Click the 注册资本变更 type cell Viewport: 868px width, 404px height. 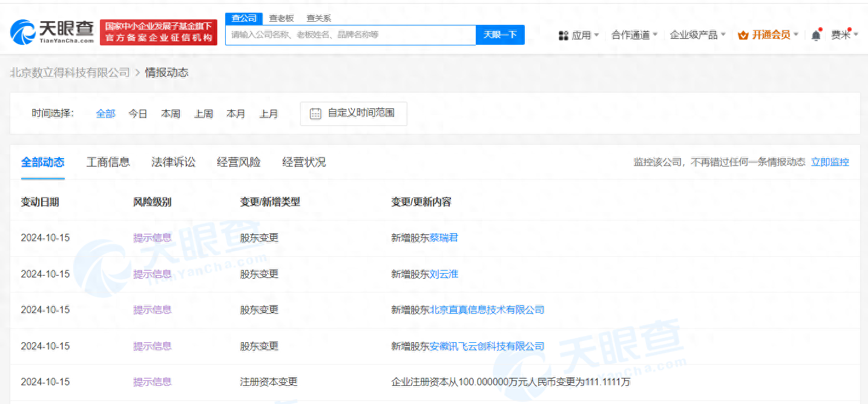269,382
